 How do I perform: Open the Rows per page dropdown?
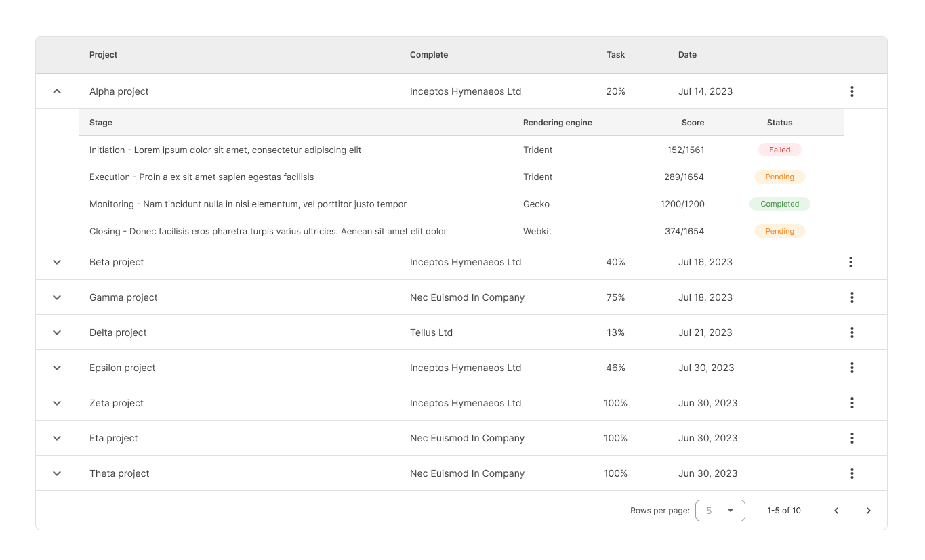720,511
